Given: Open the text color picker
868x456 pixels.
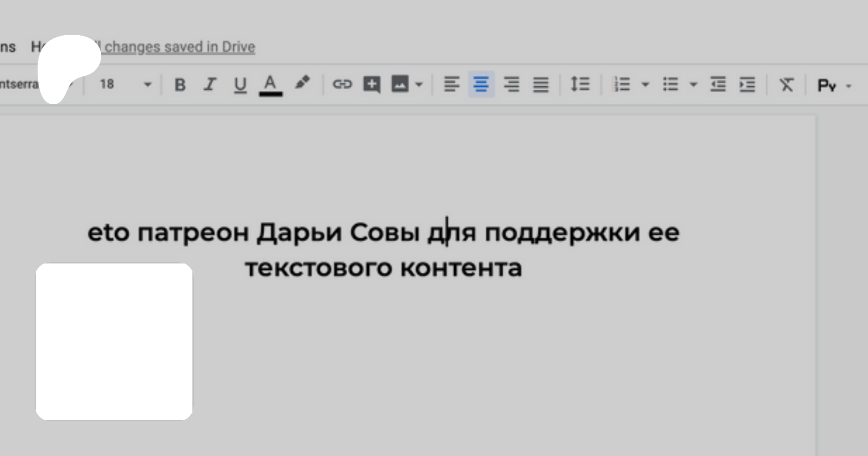Looking at the screenshot, I should (271, 85).
